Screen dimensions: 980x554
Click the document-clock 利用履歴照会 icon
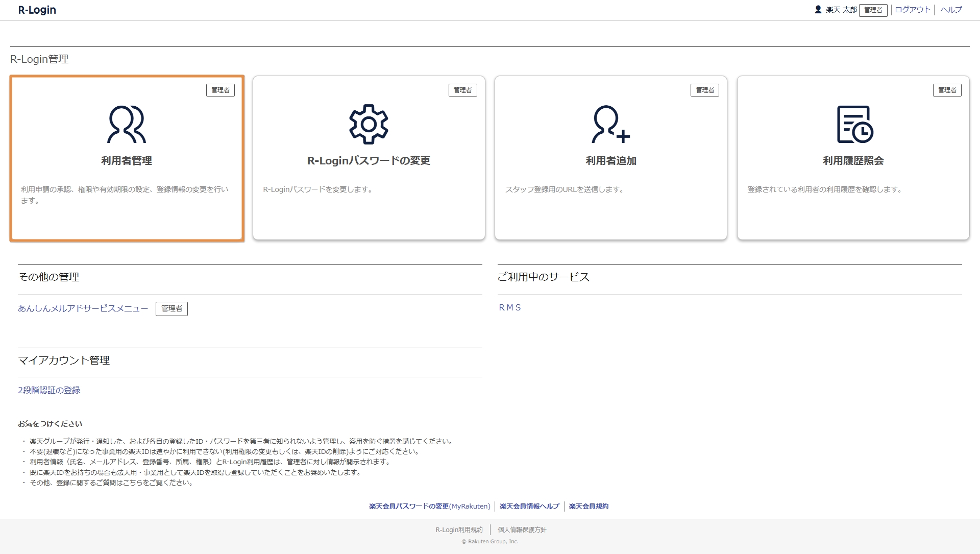pyautogui.click(x=854, y=124)
